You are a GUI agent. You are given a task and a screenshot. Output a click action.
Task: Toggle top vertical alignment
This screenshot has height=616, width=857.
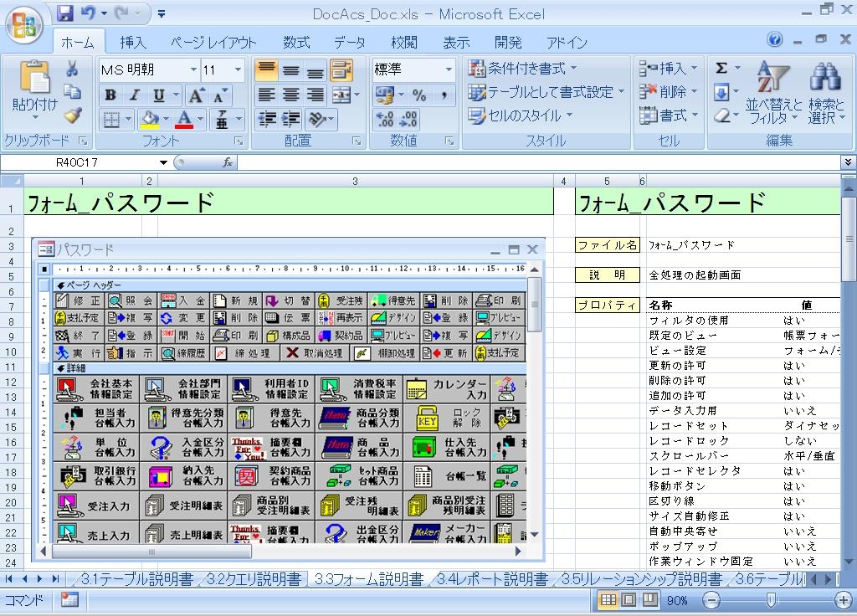[266, 70]
